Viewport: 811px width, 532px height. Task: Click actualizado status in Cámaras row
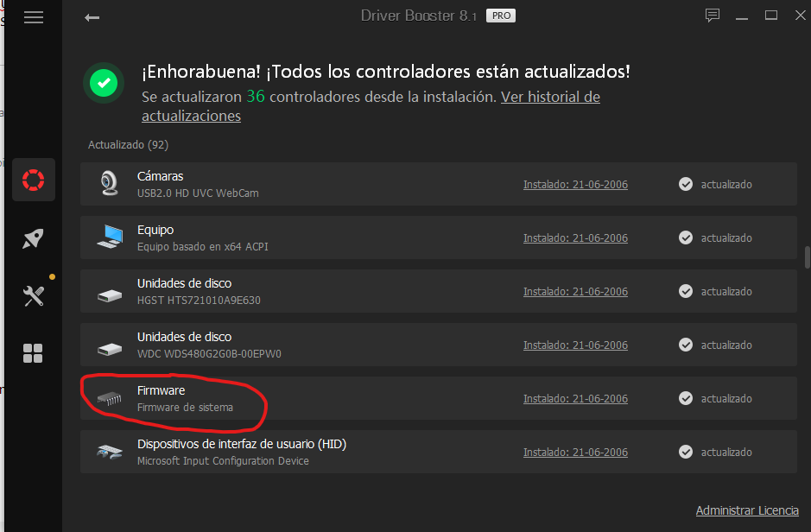pos(726,185)
